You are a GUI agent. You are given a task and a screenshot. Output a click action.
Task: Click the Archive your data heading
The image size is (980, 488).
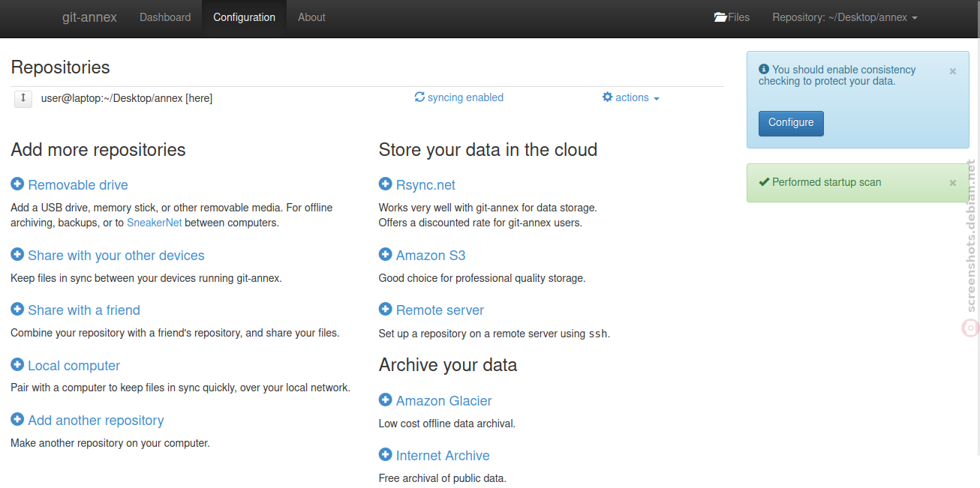pyautogui.click(x=448, y=365)
